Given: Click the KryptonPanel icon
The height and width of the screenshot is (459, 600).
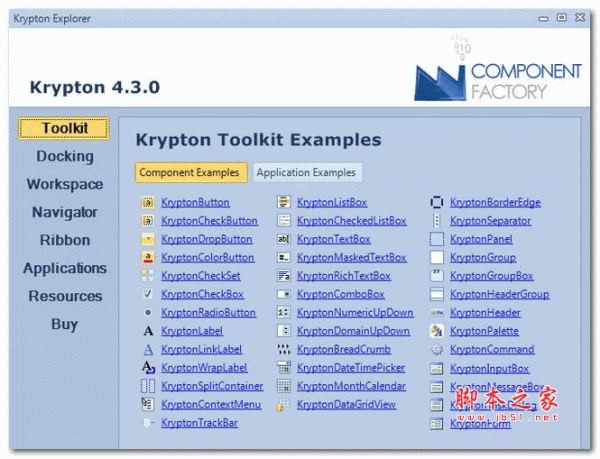Looking at the screenshot, I should (x=437, y=239).
